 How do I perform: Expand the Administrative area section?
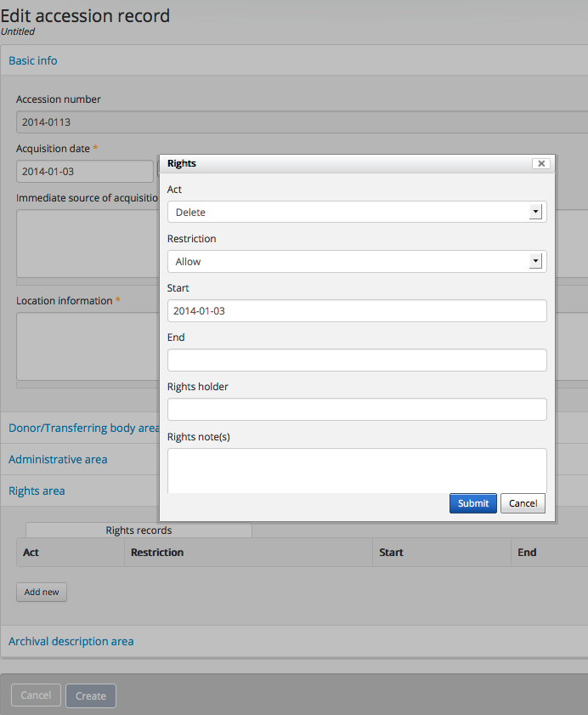pos(58,459)
